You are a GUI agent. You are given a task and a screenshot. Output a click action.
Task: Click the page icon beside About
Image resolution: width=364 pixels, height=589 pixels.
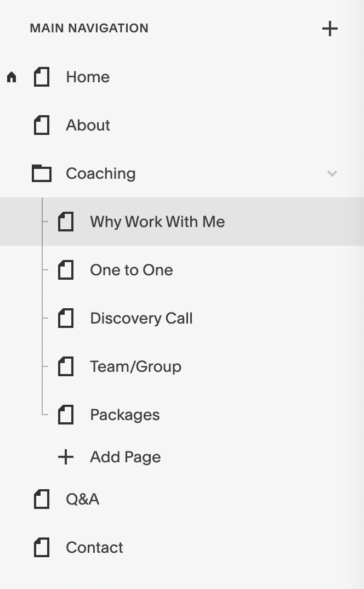click(x=42, y=125)
